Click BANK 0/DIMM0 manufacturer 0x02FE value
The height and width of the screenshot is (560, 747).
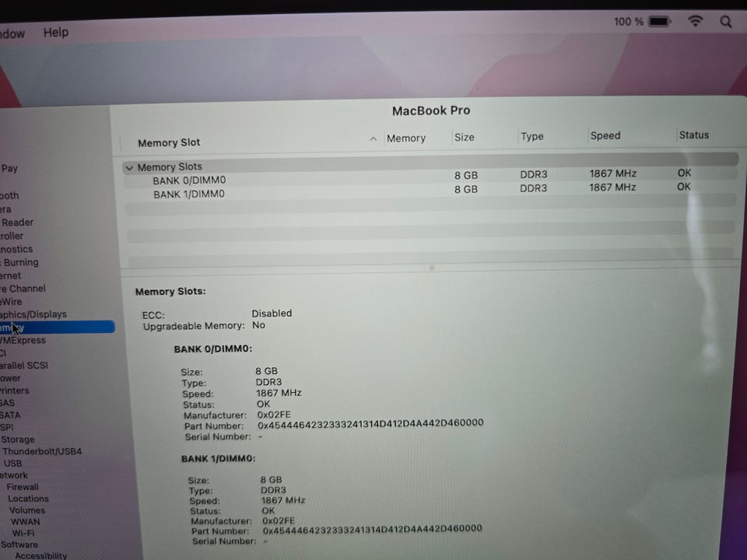tap(274, 415)
